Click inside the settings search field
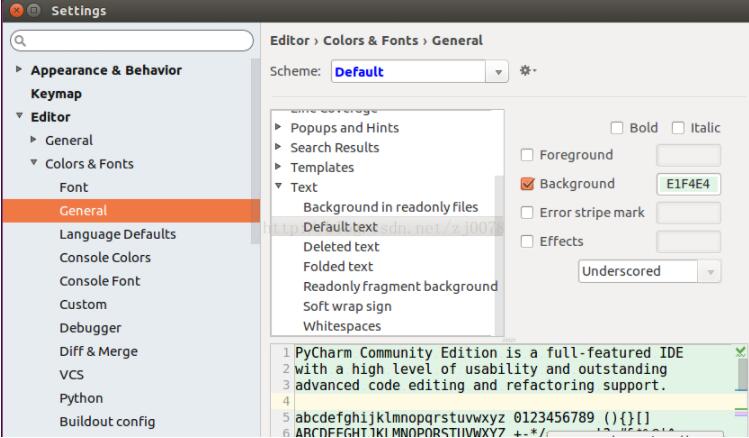 tap(135, 42)
